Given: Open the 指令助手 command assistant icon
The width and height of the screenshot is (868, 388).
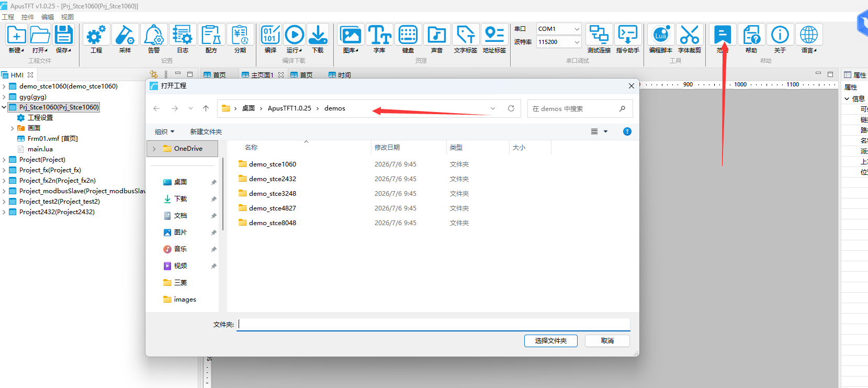Looking at the screenshot, I should pos(628,35).
